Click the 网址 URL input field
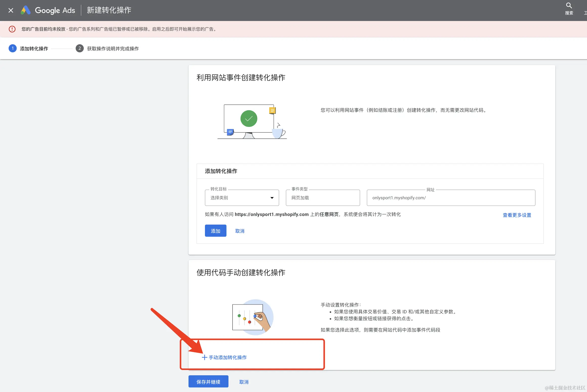The image size is (587, 392). tap(451, 198)
